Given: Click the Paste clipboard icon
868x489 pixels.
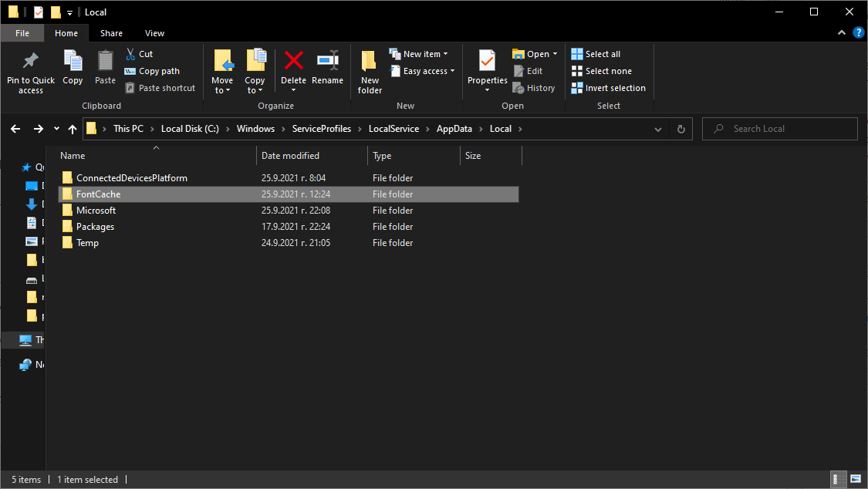Looking at the screenshot, I should [x=106, y=62].
